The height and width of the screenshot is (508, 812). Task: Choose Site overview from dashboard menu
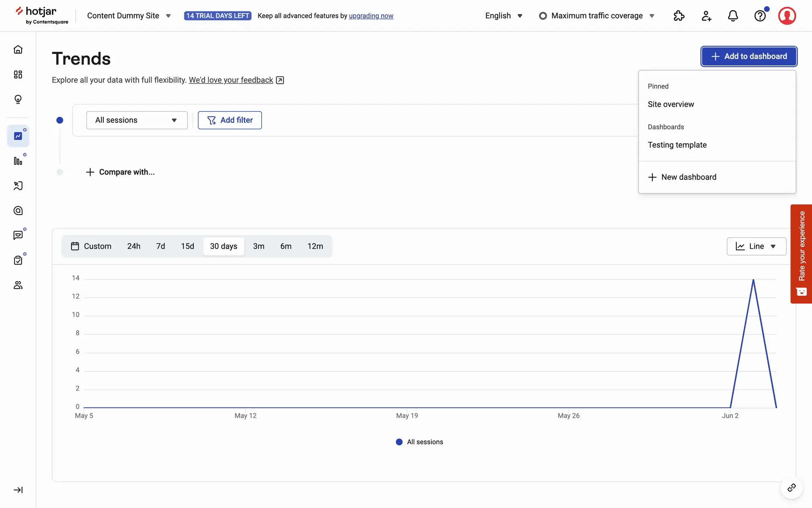point(671,104)
